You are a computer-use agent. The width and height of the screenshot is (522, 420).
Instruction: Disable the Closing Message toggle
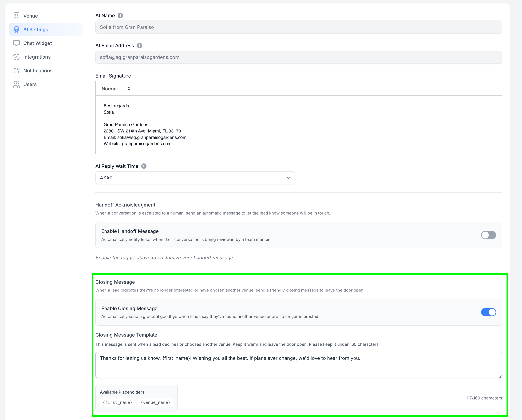[x=488, y=312]
